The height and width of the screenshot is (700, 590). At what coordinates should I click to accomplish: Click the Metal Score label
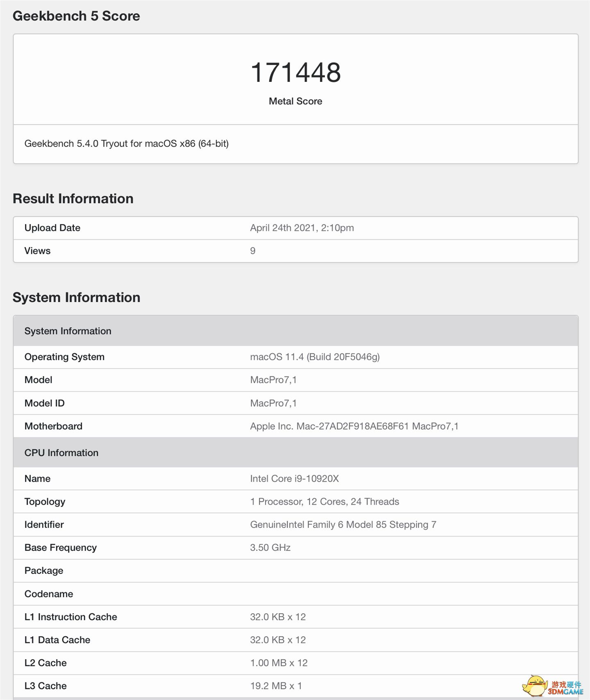pos(295,101)
